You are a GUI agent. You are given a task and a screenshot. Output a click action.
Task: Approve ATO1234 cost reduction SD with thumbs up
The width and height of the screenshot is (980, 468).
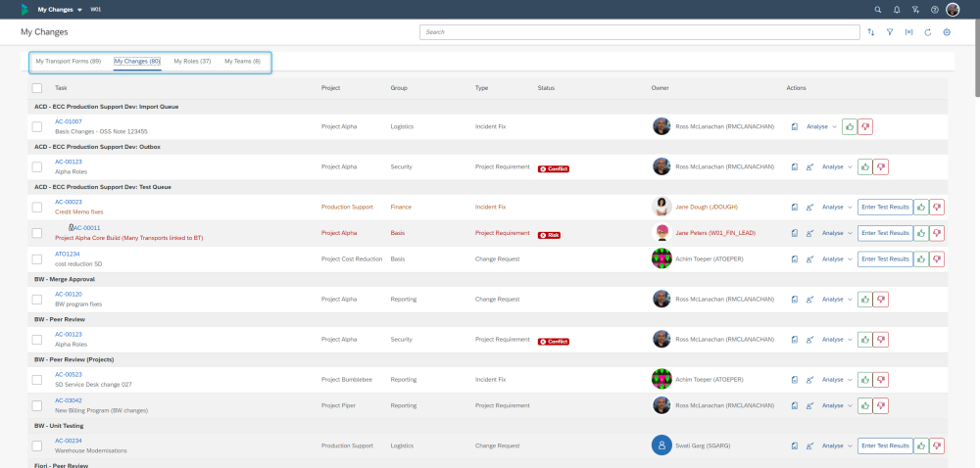[921, 258]
